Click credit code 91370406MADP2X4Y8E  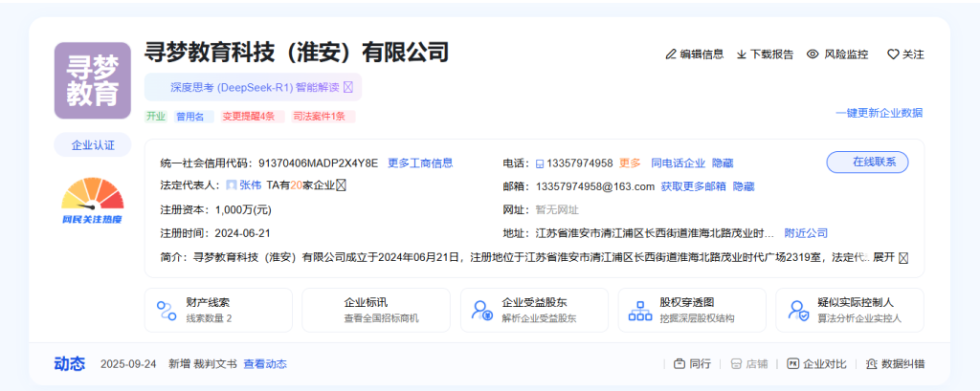(x=318, y=163)
